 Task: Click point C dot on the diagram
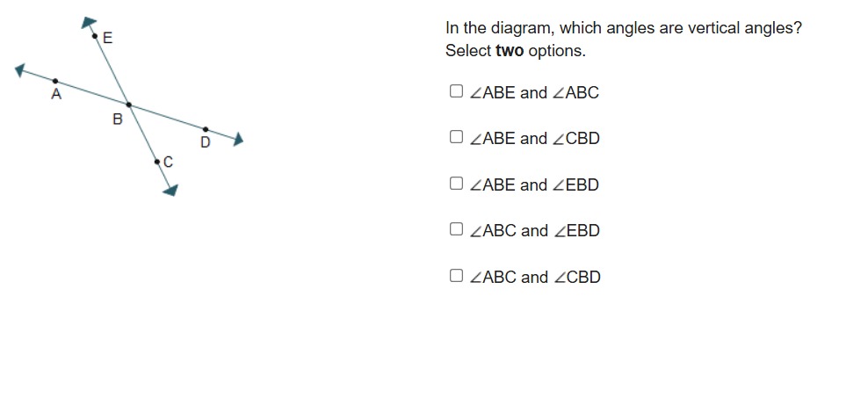coord(157,161)
